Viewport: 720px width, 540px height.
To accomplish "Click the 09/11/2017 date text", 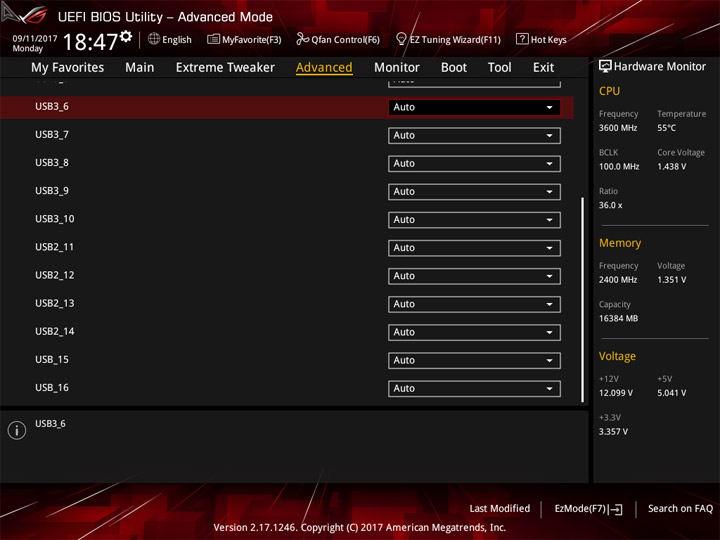I will 35,39.
